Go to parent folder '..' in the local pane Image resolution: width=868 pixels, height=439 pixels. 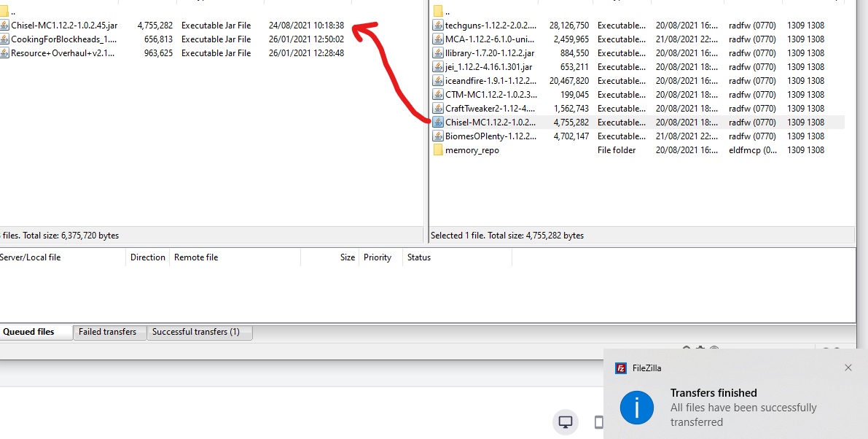[12, 12]
